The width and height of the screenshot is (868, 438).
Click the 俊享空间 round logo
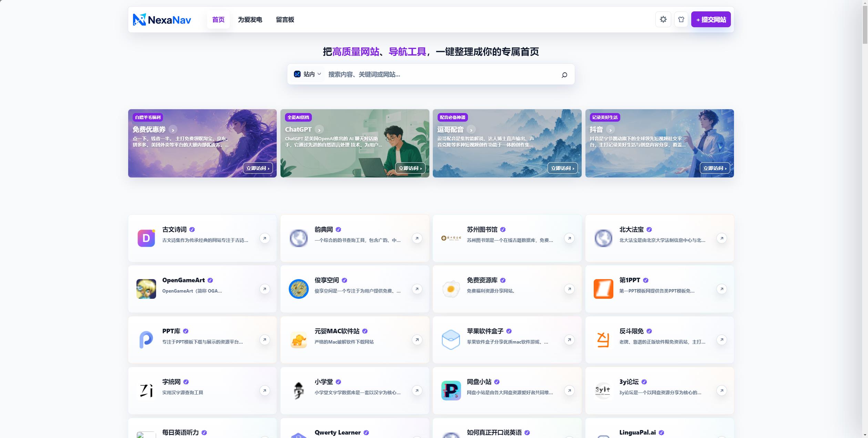pyautogui.click(x=299, y=289)
